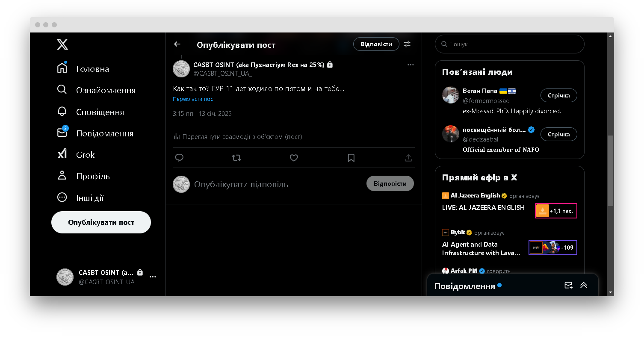Image resolution: width=644 pixels, height=339 pixels.
Task: Click the Перекласти пост link
Action: pos(194,99)
